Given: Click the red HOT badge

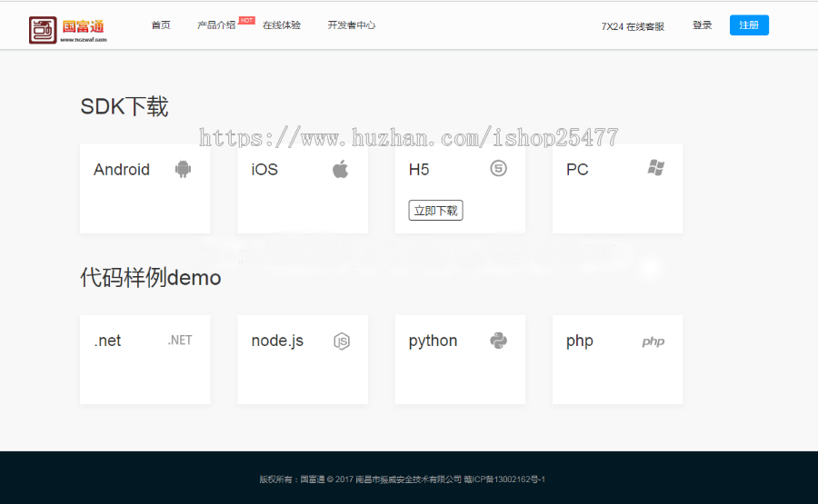Looking at the screenshot, I should click(x=246, y=21).
